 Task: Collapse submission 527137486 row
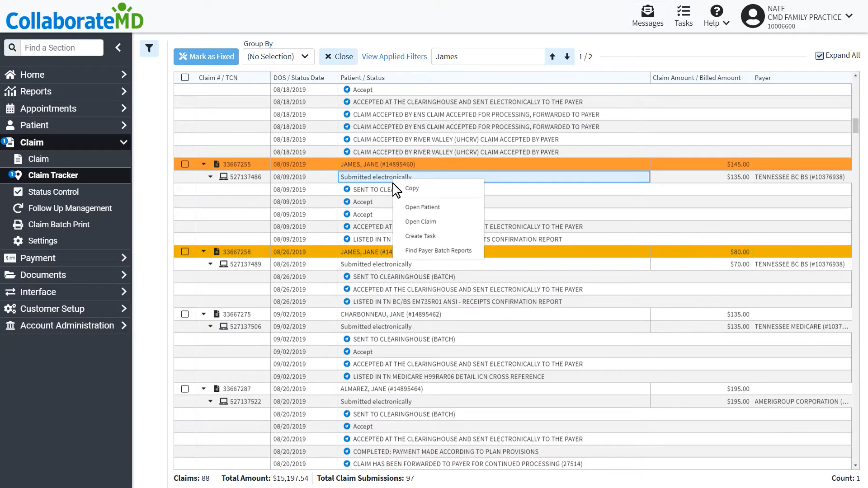(x=210, y=177)
